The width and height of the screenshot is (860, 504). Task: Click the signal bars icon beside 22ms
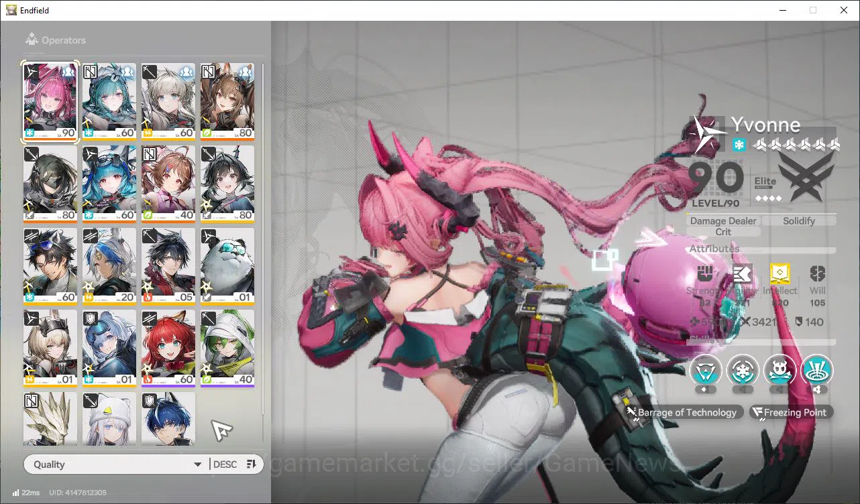pos(15,493)
